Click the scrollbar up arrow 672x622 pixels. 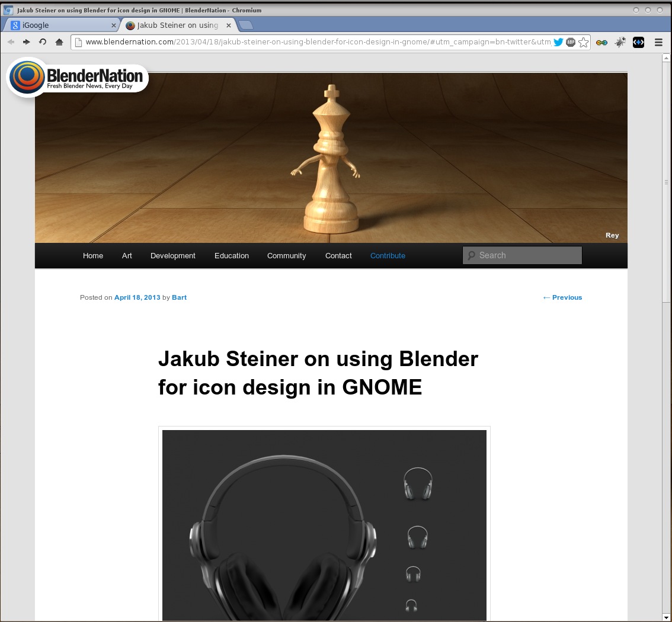click(x=666, y=58)
